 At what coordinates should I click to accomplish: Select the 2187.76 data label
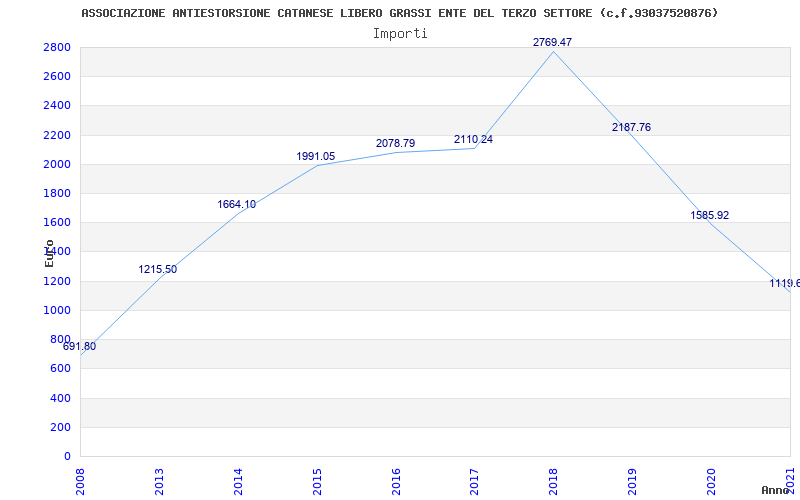coord(632,128)
